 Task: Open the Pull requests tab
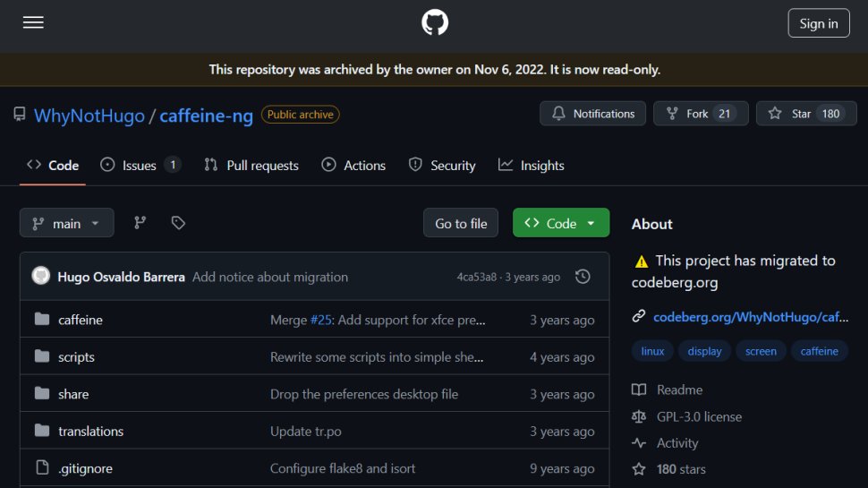[251, 165]
